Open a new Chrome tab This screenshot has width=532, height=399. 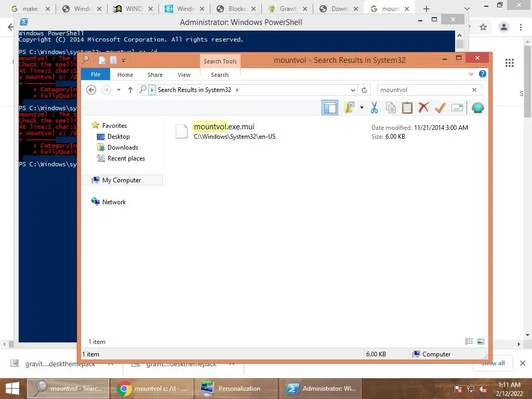pos(427,9)
